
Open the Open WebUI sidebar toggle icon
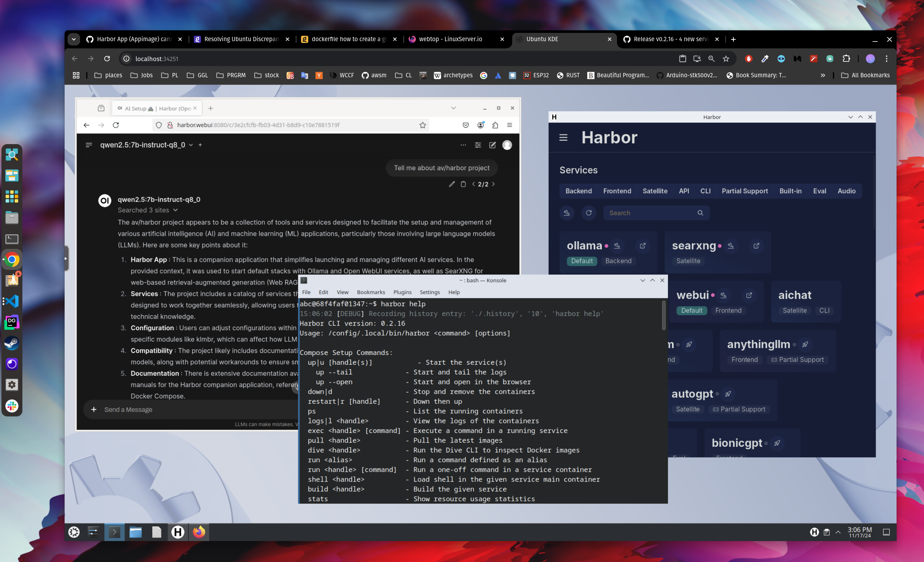pyautogui.click(x=89, y=145)
